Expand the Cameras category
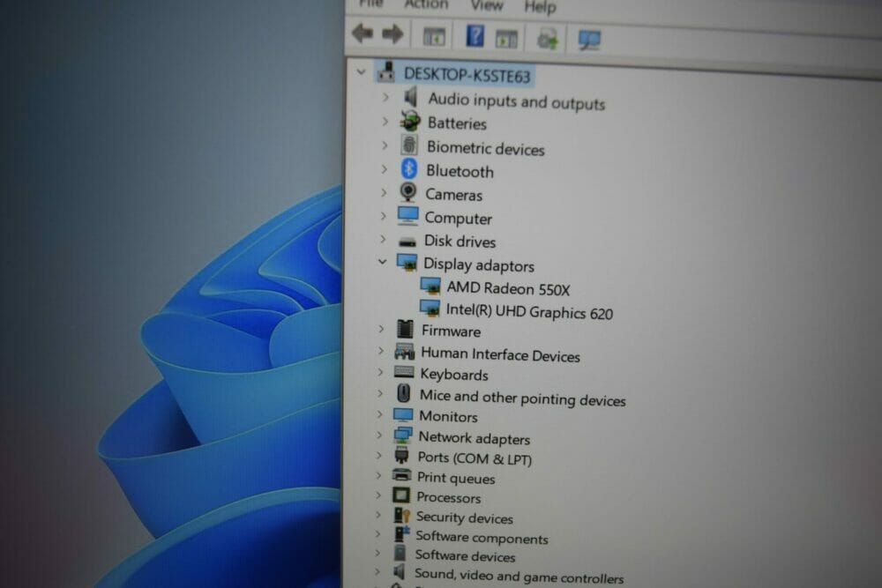The height and width of the screenshot is (588, 882). pos(384,192)
